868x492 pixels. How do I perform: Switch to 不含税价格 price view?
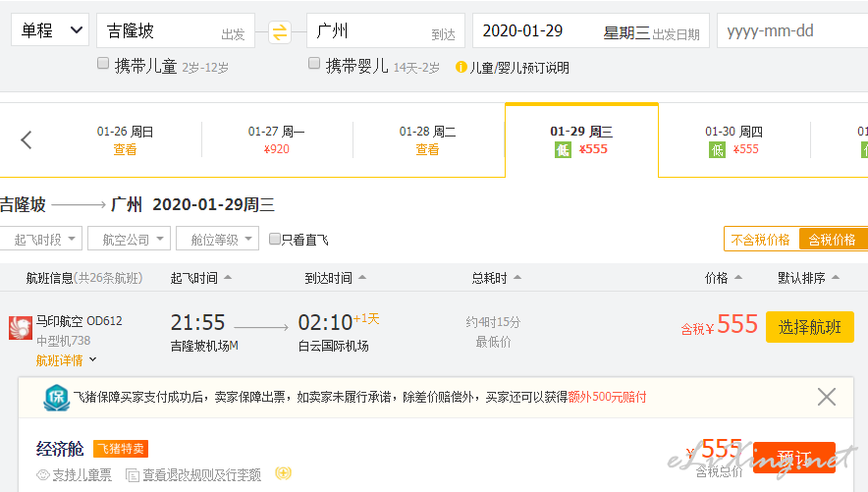pos(761,240)
